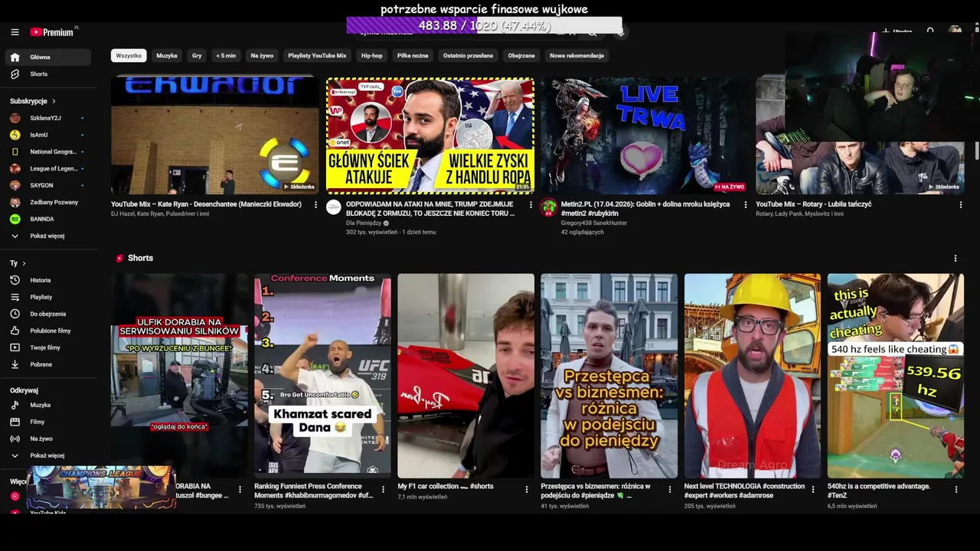Open Filmy under Odkrywaj
This screenshot has height=551, width=980.
[x=48, y=422]
